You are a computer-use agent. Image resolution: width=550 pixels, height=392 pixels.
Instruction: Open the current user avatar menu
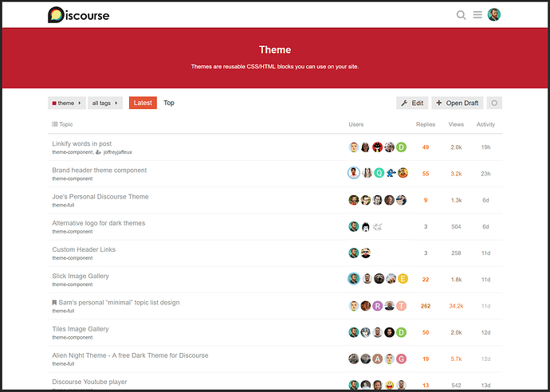(494, 14)
